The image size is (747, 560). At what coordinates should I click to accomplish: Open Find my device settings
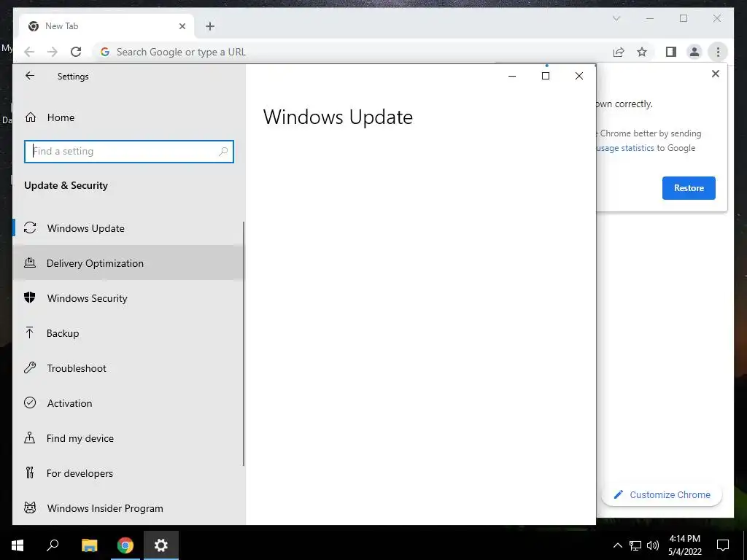coord(128,438)
